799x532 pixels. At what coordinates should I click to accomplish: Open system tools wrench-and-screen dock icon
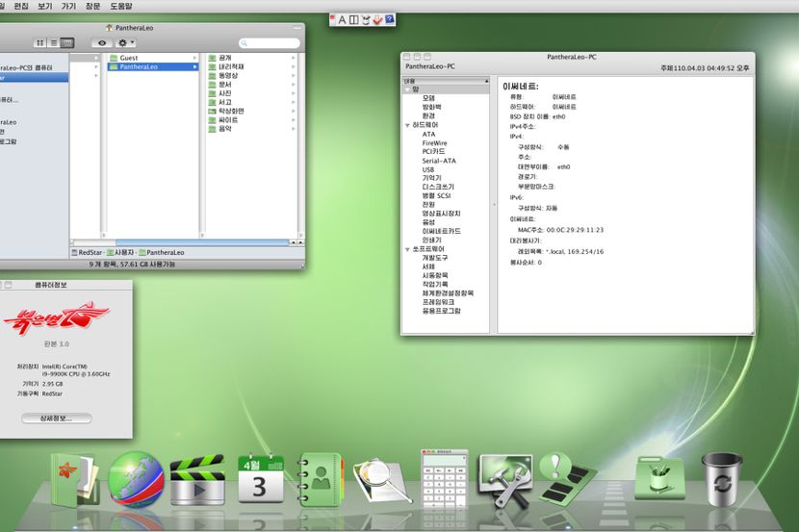point(505,478)
